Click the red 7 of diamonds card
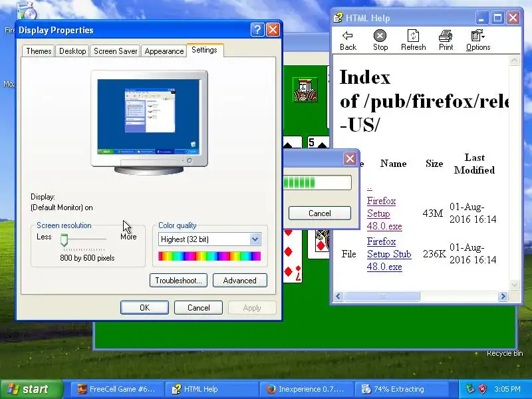 tap(292, 256)
